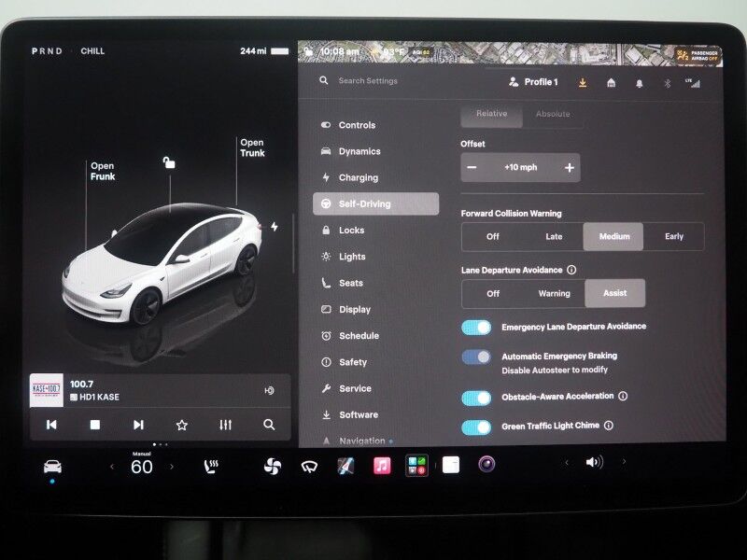Set Lane Departure Avoidance to Assist
This screenshot has height=560, width=747.
[614, 293]
